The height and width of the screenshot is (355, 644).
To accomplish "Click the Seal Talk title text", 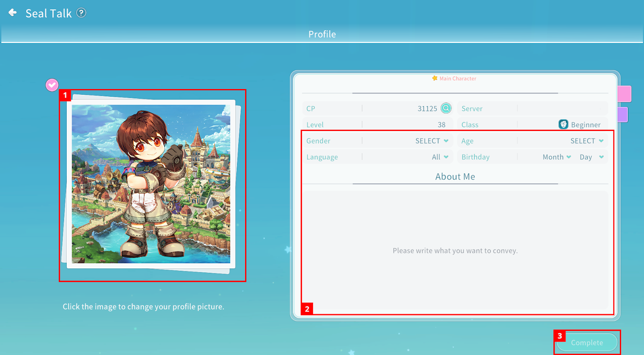I will click(x=48, y=13).
